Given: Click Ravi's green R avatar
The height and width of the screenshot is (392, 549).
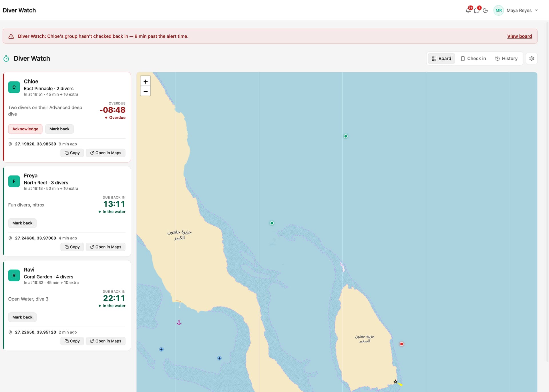Looking at the screenshot, I should (x=14, y=275).
